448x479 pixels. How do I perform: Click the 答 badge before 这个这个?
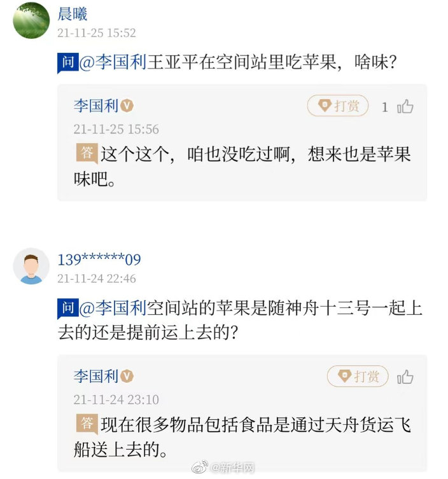(x=87, y=153)
